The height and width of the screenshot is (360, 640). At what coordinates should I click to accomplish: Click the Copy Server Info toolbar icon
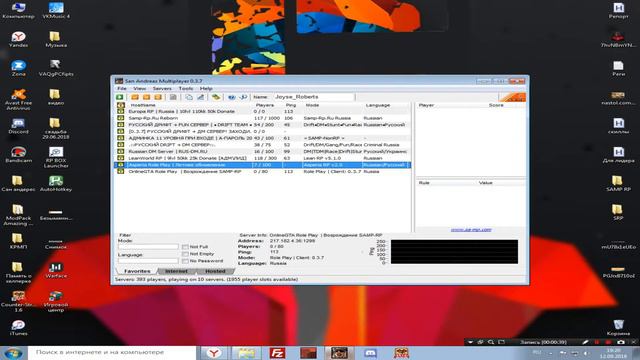(x=189, y=97)
